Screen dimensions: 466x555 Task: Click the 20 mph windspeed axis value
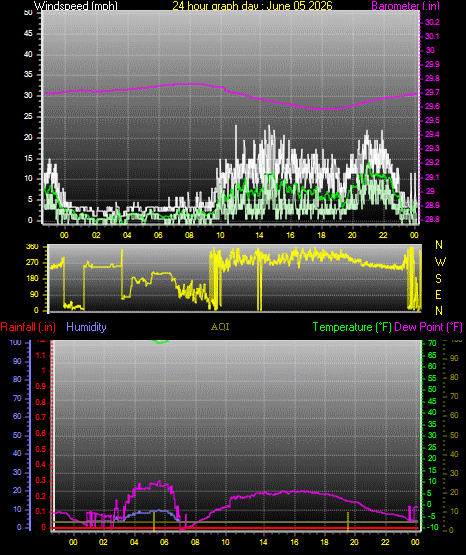coord(28,137)
